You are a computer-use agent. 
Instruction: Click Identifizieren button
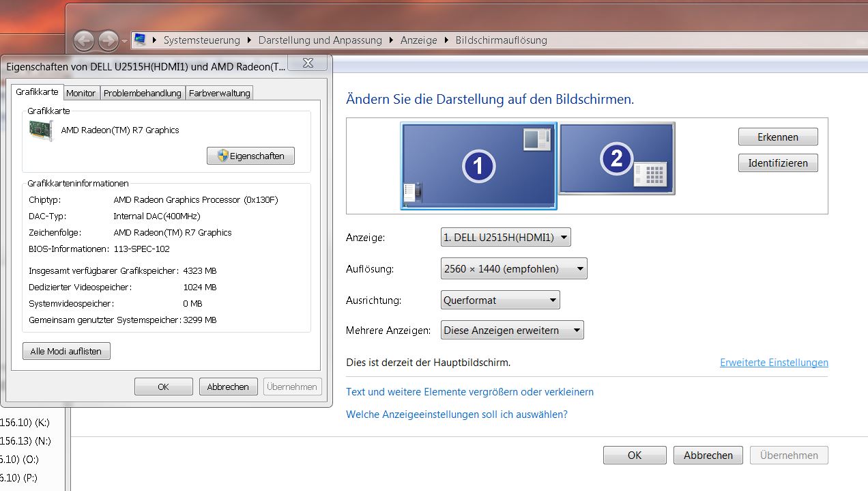tap(778, 163)
